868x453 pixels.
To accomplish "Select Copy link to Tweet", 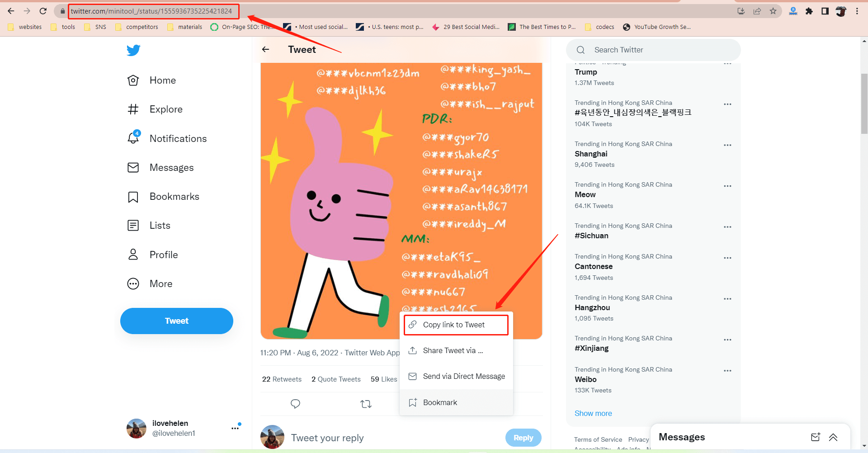I will point(456,325).
